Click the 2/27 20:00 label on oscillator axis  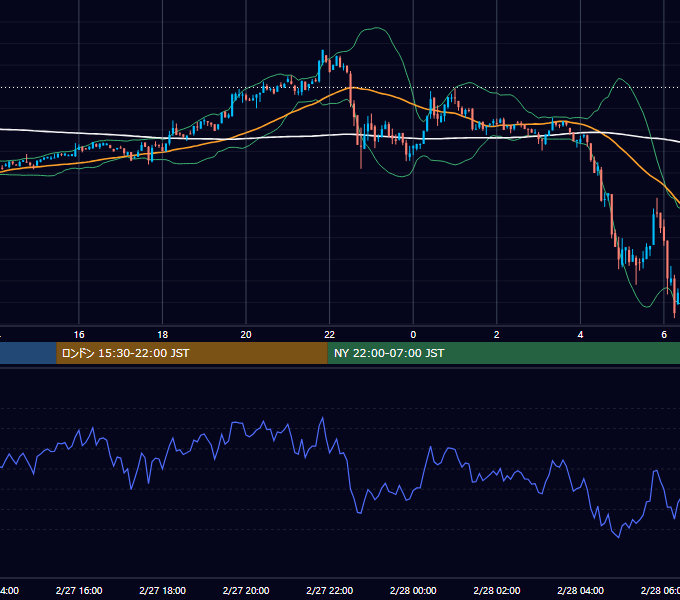pyautogui.click(x=246, y=590)
